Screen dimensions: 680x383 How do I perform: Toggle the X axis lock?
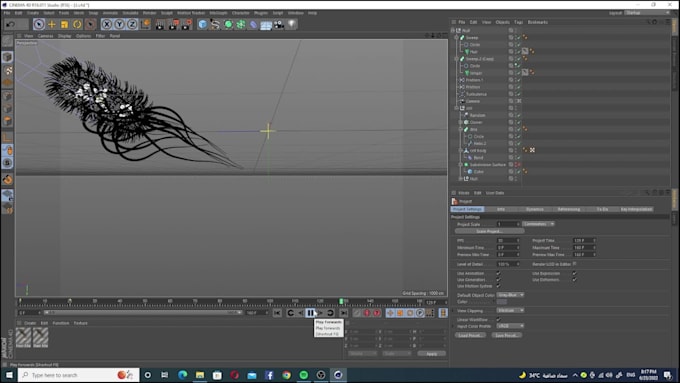(x=107, y=25)
